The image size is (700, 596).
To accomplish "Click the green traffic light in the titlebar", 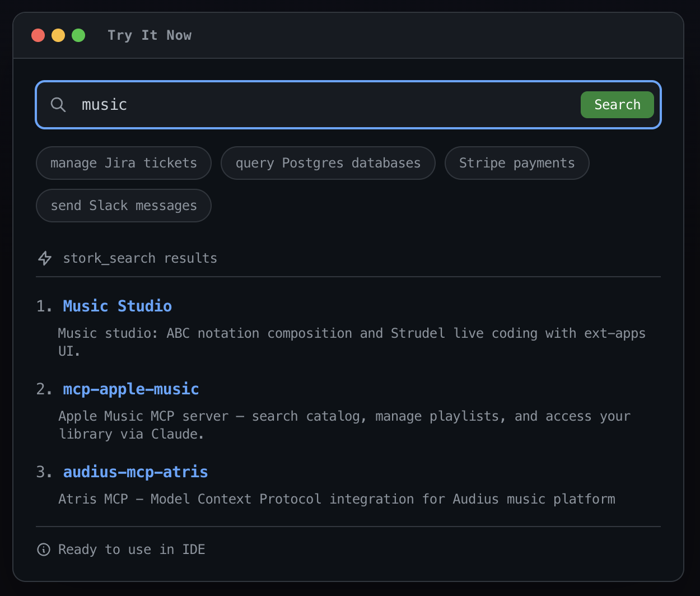I will pos(78,35).
